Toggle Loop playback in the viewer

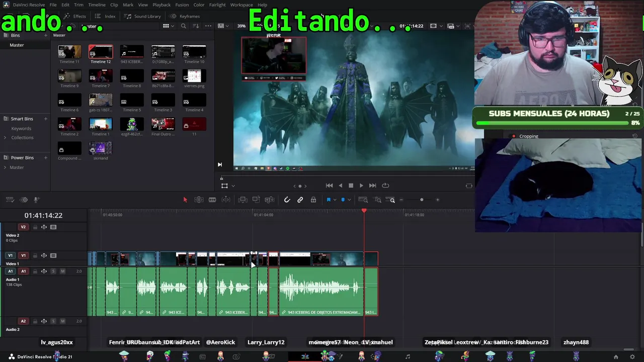(x=385, y=186)
